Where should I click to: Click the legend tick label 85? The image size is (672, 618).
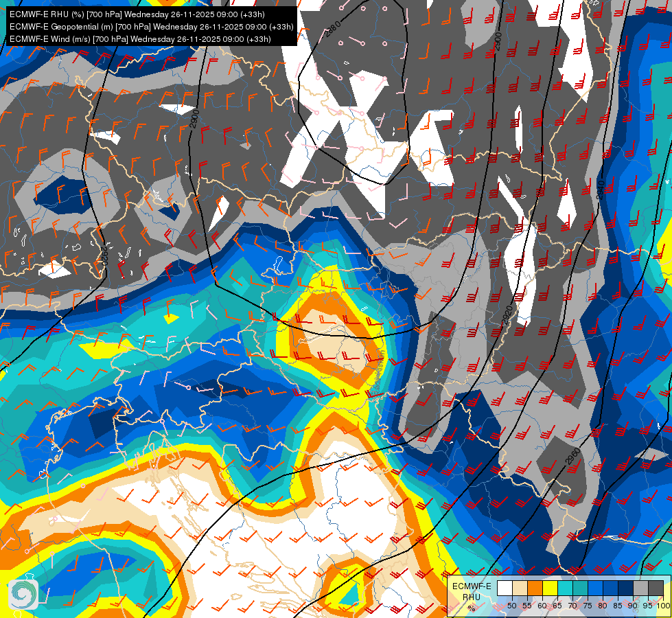click(x=618, y=606)
